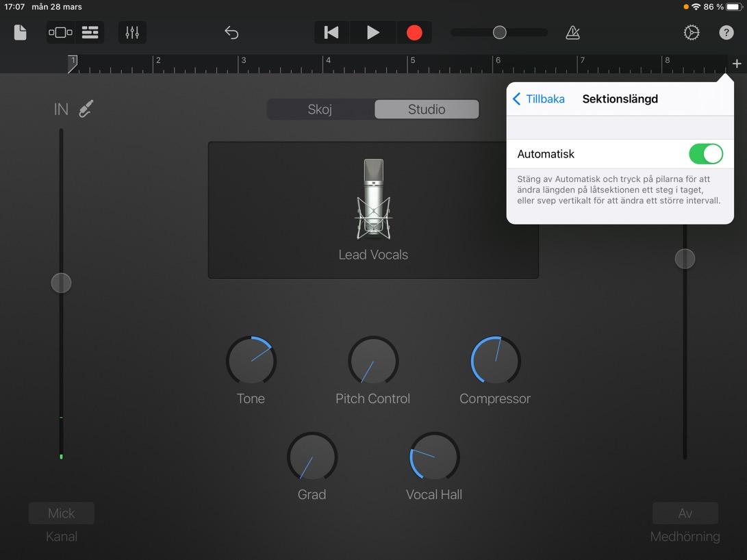Tap the plus button to add section
Viewport: 747px width, 560px height.
click(737, 64)
